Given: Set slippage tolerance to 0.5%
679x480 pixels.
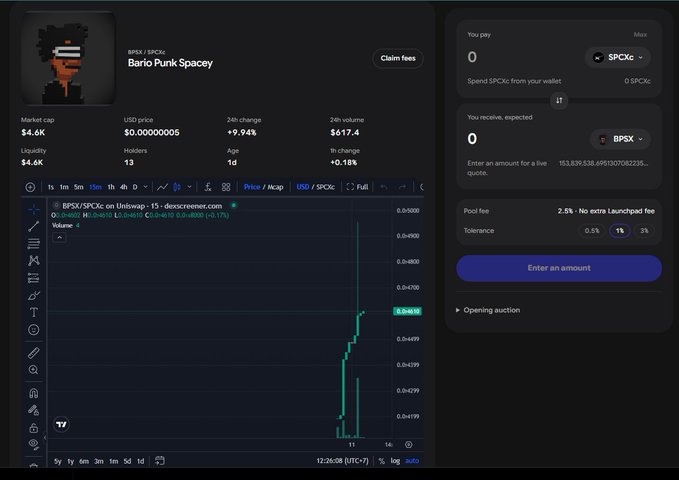Looking at the screenshot, I should pyautogui.click(x=592, y=231).
